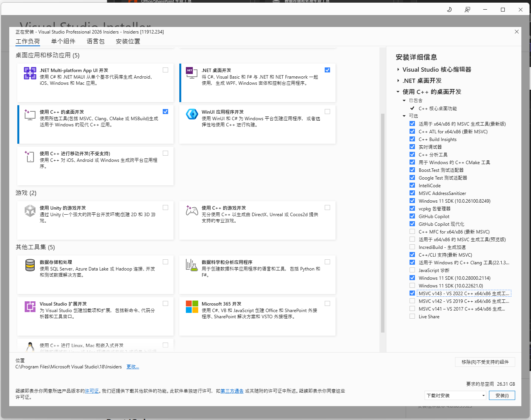Switch to the 单个组件 tab
531x420 pixels.
(63, 42)
